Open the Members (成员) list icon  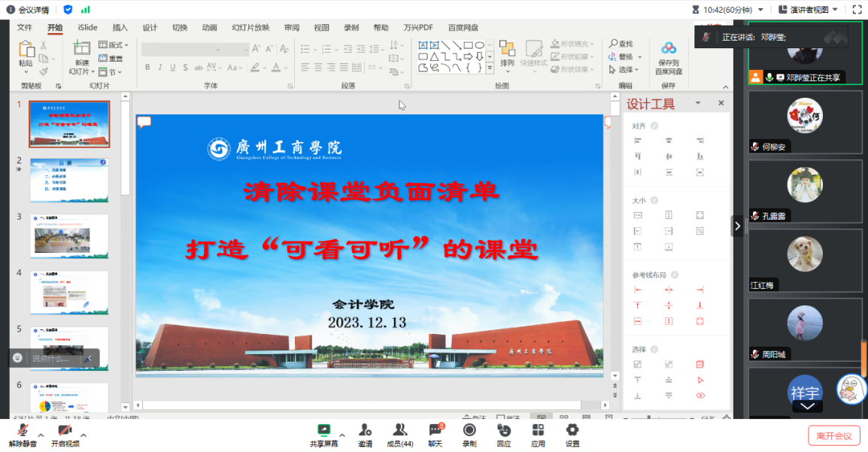pos(399,430)
